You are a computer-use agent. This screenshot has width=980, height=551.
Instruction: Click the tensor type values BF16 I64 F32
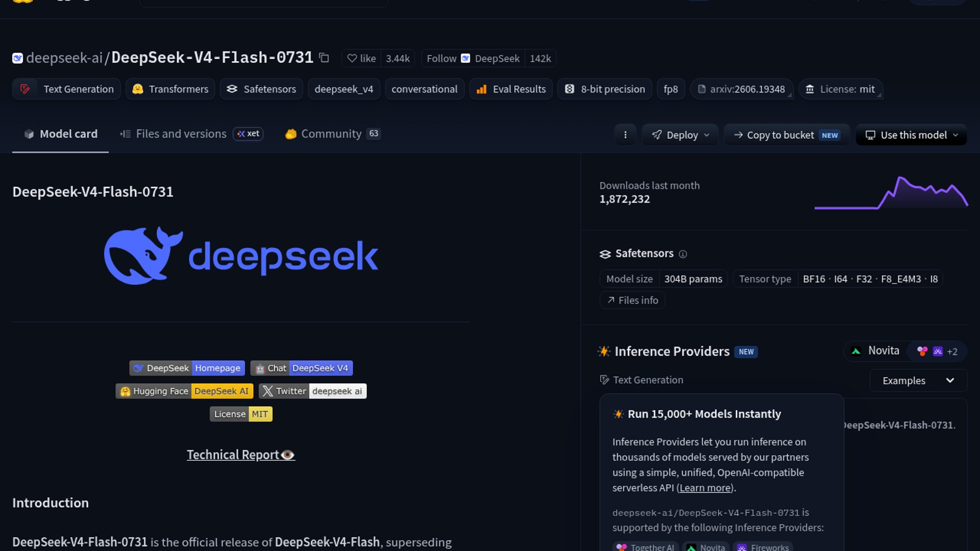[x=870, y=279]
